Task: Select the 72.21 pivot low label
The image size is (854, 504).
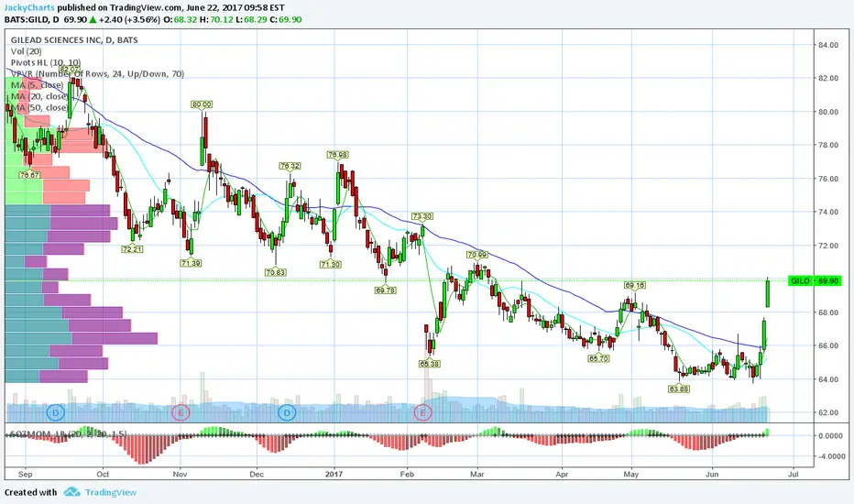Action: point(132,249)
